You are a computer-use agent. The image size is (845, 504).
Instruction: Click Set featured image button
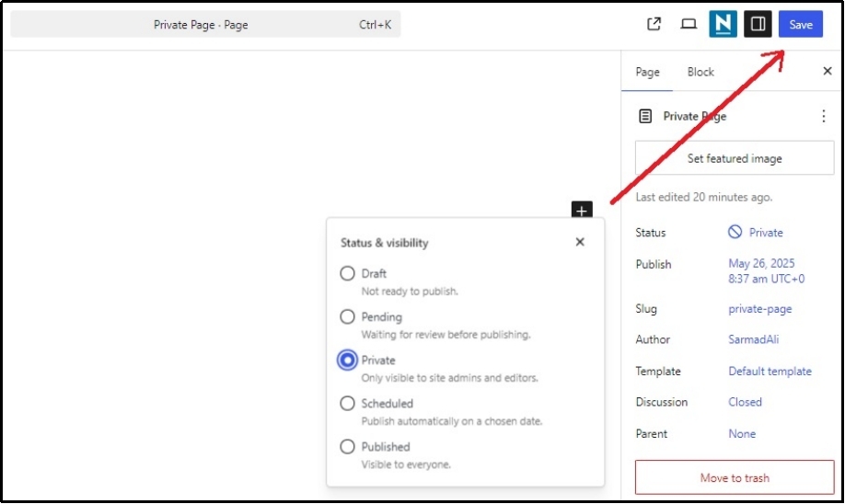tap(735, 158)
